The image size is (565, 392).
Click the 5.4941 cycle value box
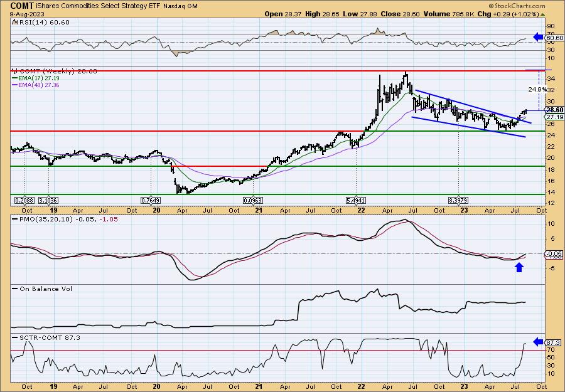tap(356, 200)
